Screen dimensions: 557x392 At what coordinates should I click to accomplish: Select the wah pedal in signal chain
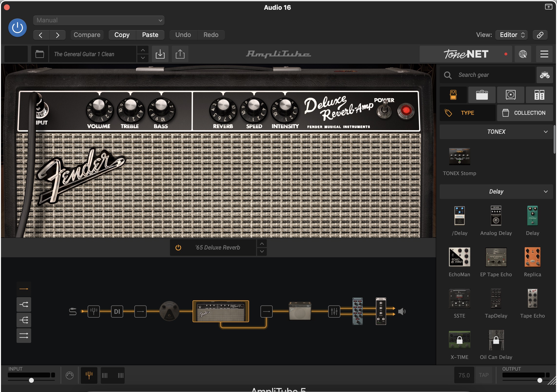pyautogui.click(x=169, y=311)
